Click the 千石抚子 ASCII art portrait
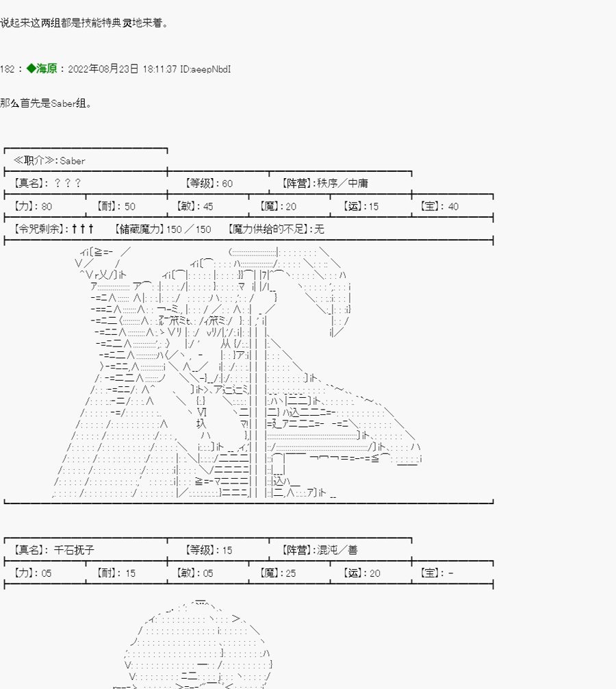 (x=192, y=643)
